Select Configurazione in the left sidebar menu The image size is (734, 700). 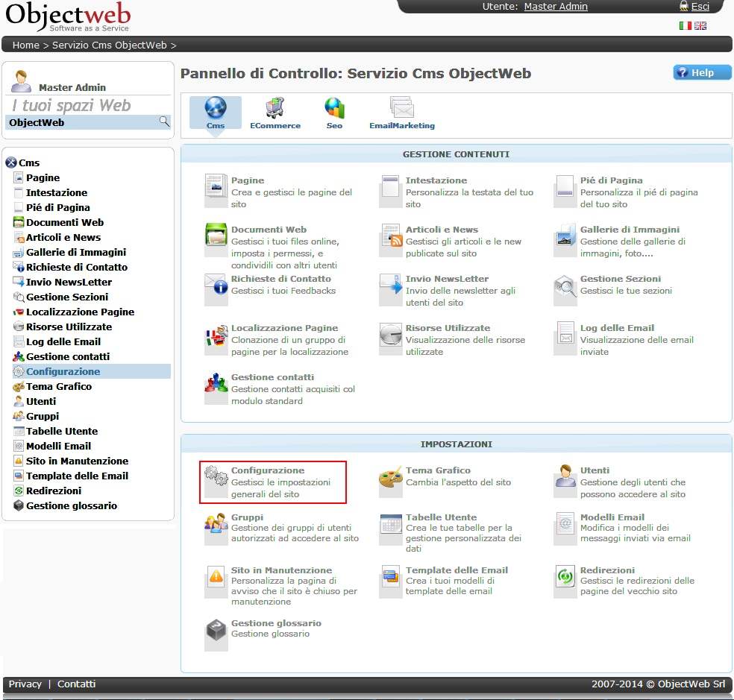(63, 371)
